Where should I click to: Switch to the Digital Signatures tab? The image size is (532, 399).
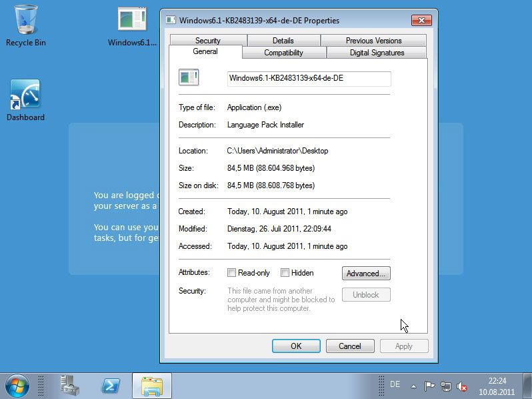tap(377, 53)
